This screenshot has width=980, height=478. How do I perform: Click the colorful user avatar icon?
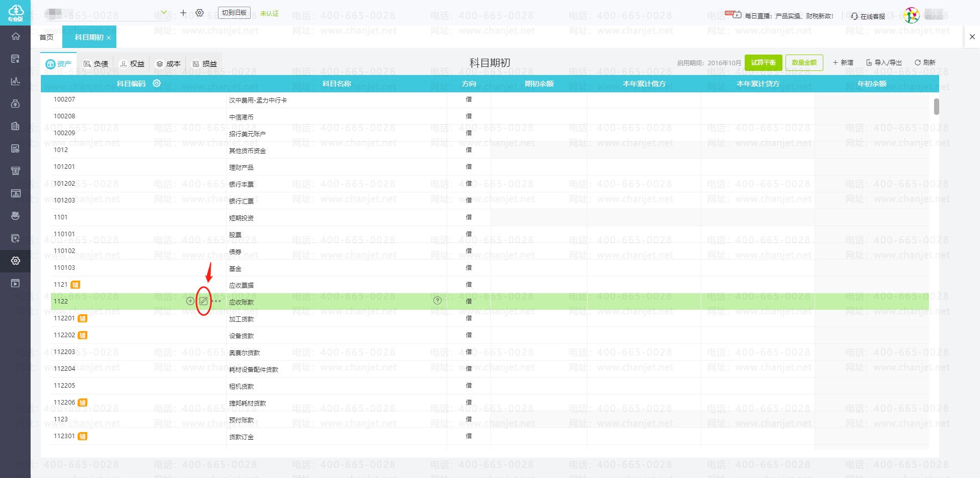pos(911,15)
